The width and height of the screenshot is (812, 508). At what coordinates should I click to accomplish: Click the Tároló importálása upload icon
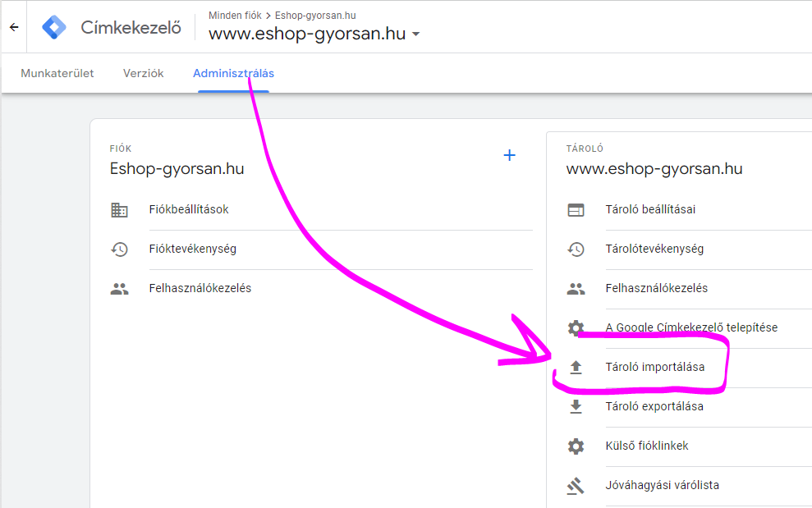point(576,368)
